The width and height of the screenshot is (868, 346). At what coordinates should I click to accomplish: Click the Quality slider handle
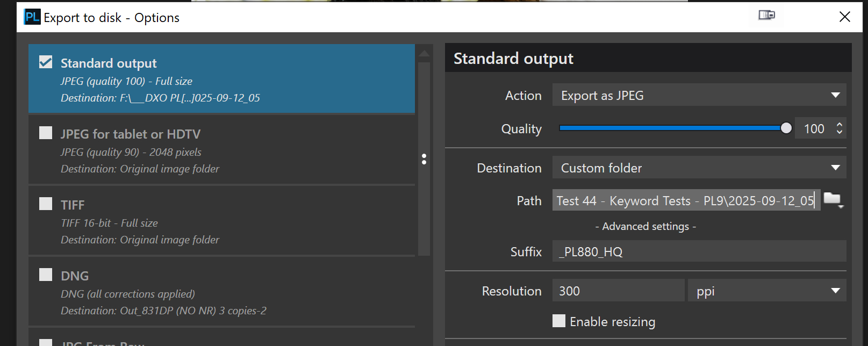pyautogui.click(x=786, y=128)
